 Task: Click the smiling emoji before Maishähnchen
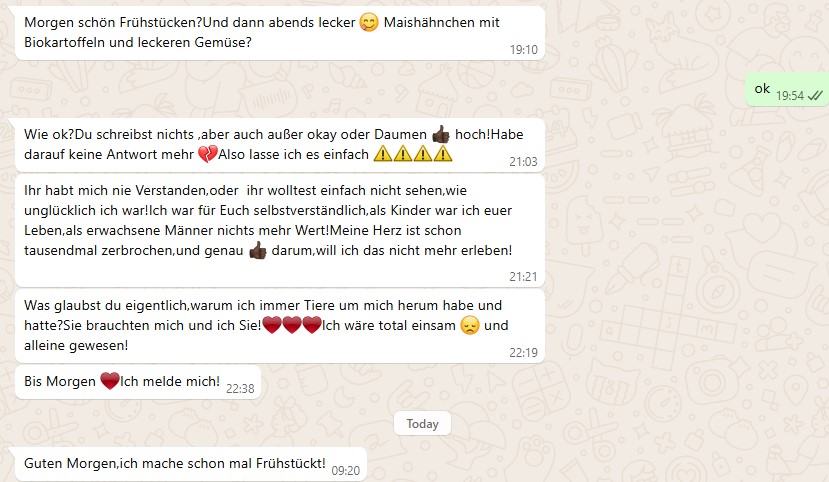(x=369, y=22)
